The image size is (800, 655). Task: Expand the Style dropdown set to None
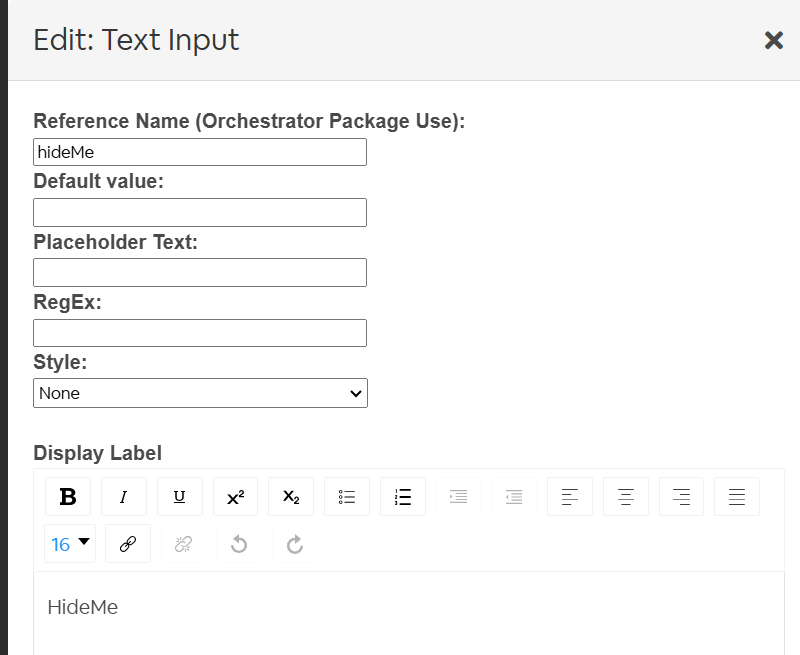tap(200, 393)
